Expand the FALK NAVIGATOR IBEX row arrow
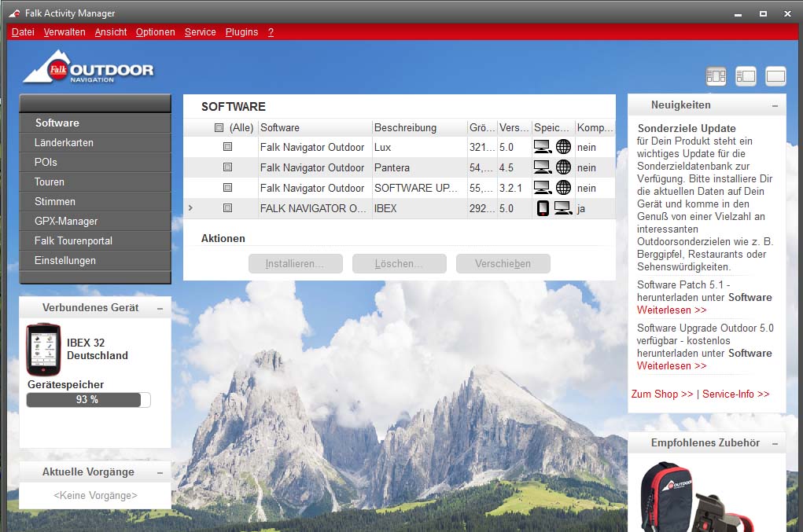The width and height of the screenshot is (803, 532). tap(191, 208)
